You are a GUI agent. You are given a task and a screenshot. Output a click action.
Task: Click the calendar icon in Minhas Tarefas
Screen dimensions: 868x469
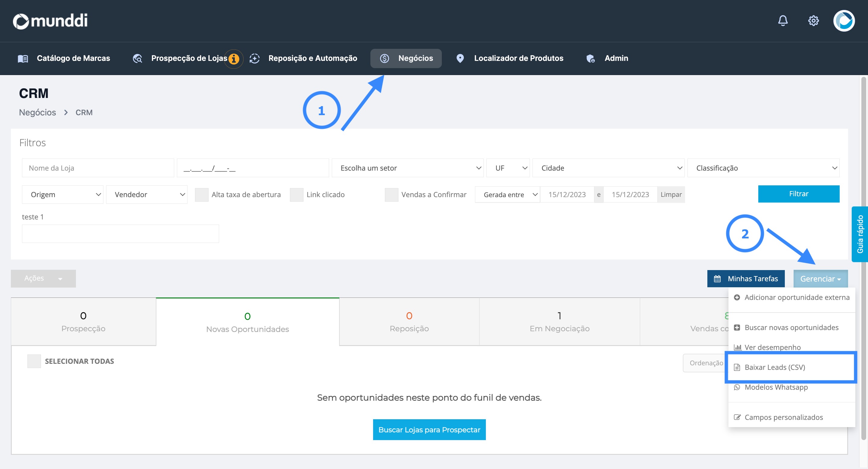(x=717, y=279)
